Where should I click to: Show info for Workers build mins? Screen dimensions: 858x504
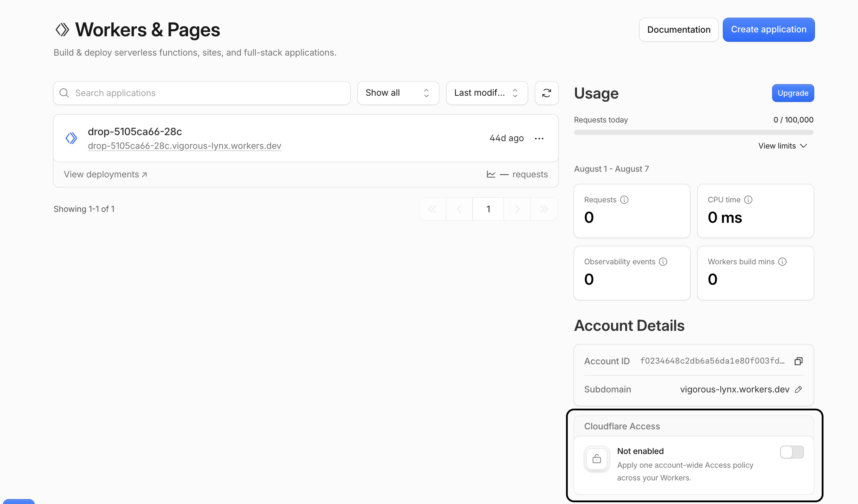coord(782,262)
